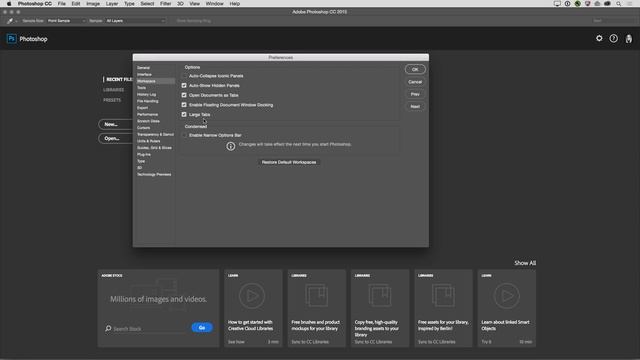Click the Prev button in Preferences
This screenshot has height=360, width=640.
415,94
